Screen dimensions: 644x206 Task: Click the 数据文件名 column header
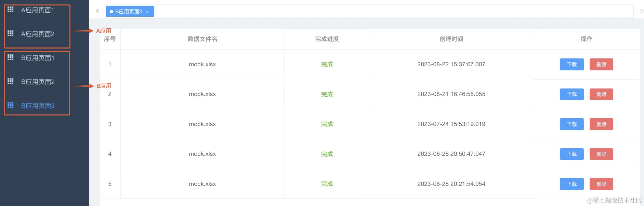(202, 39)
